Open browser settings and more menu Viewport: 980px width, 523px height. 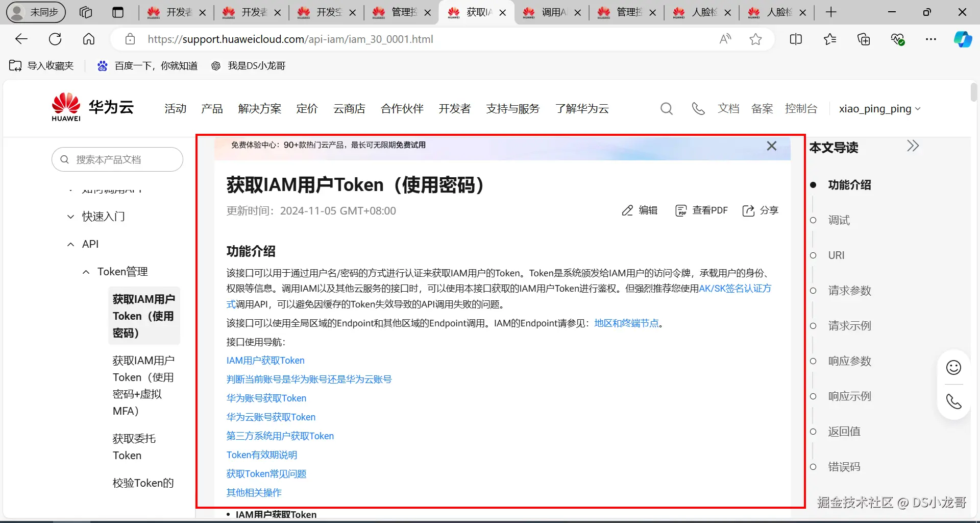[x=931, y=39]
